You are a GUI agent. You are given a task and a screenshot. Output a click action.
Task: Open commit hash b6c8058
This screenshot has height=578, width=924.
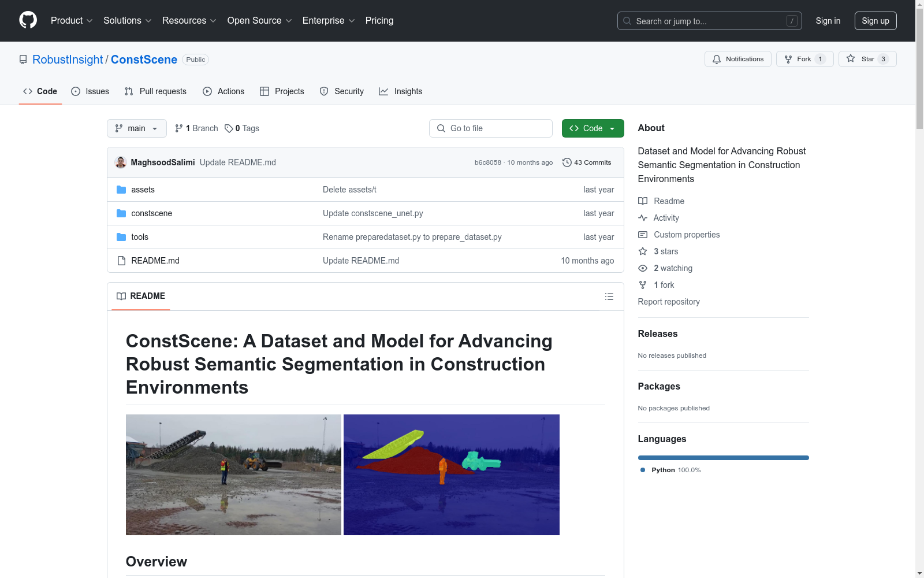tap(488, 162)
